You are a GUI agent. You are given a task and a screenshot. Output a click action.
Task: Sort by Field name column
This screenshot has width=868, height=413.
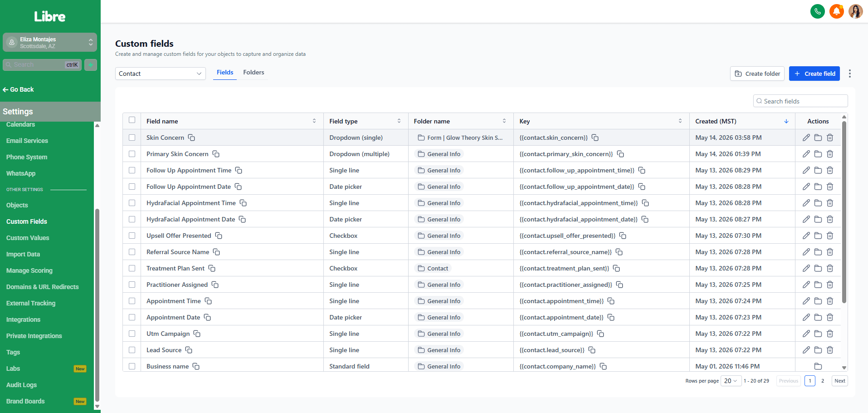click(314, 121)
